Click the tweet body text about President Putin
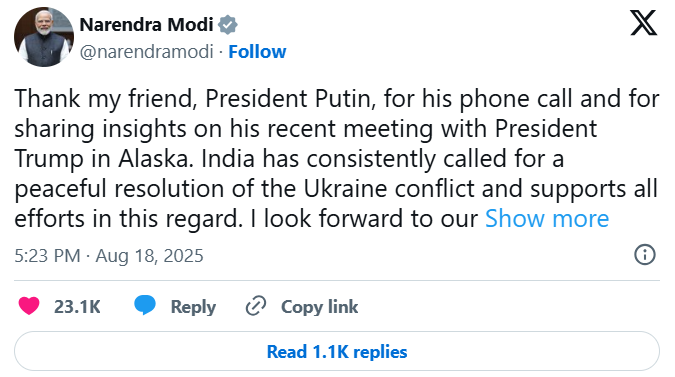675x377 pixels. coord(337,158)
